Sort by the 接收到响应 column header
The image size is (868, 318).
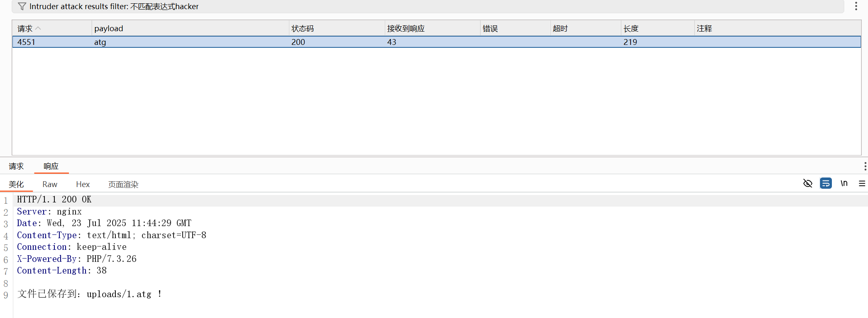click(x=433, y=28)
